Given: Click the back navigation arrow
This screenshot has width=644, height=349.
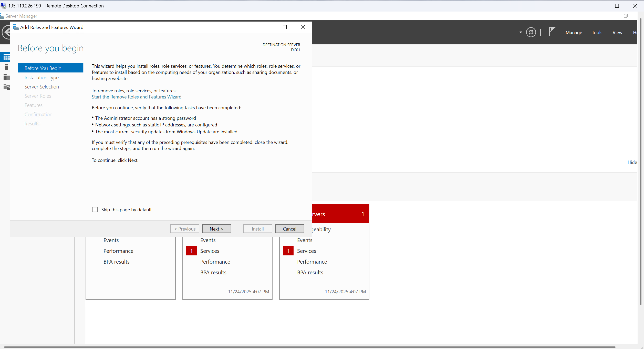Looking at the screenshot, I should [x=6, y=32].
